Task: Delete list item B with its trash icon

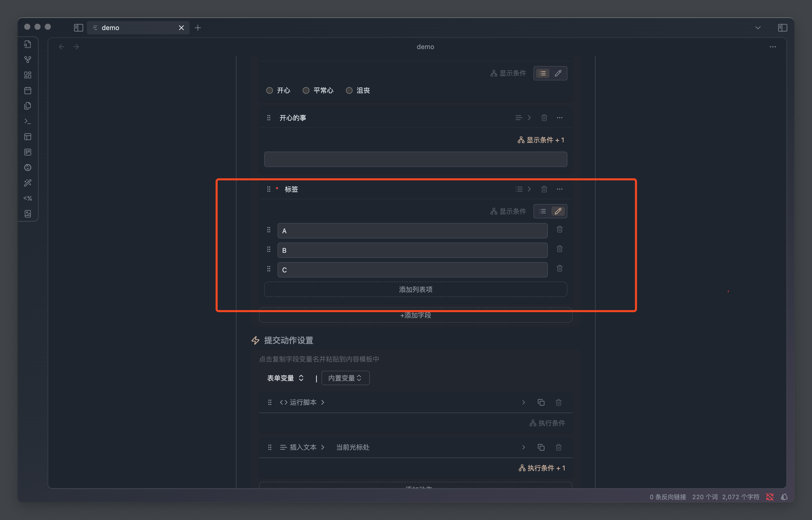Action: [x=559, y=249]
